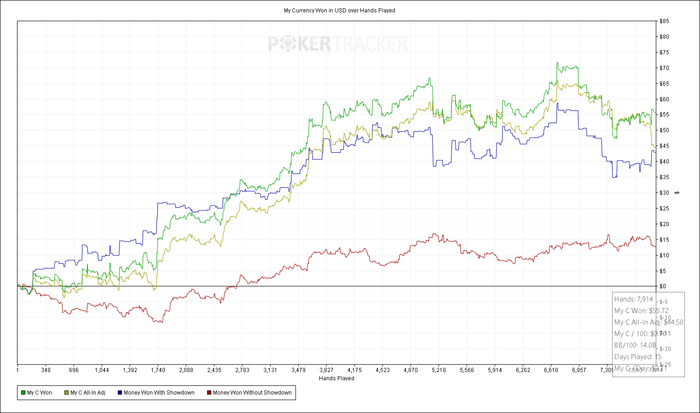The image size is (700, 413).
Task: Click the "My C All-In Adj: $44.50" summary line
Action: [648, 322]
